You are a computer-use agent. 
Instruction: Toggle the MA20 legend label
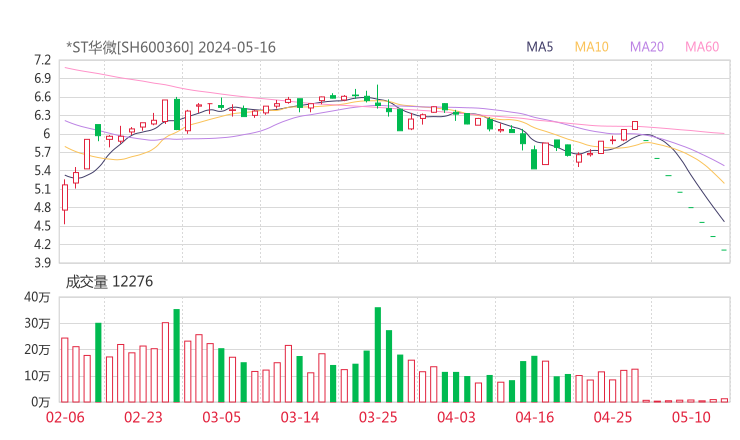(647, 47)
